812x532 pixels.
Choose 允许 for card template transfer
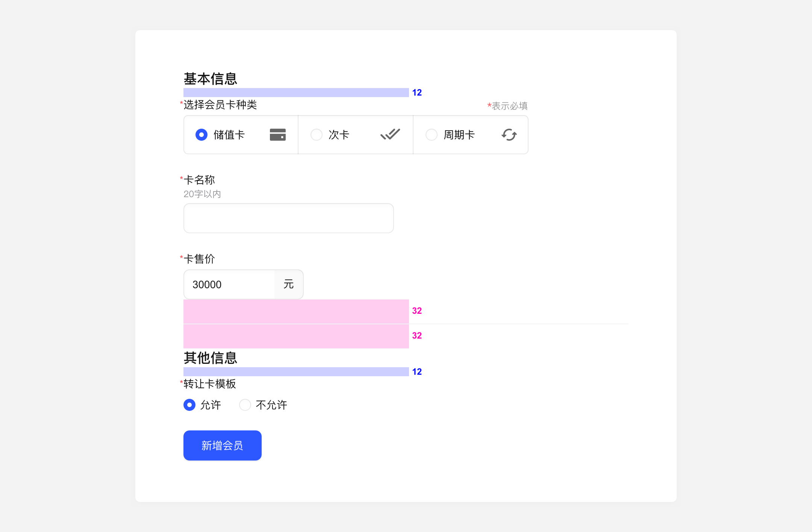pos(189,405)
